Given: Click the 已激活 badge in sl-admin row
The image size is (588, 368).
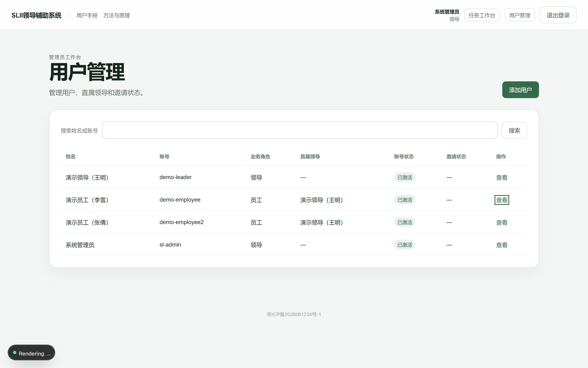Looking at the screenshot, I should tap(404, 245).
